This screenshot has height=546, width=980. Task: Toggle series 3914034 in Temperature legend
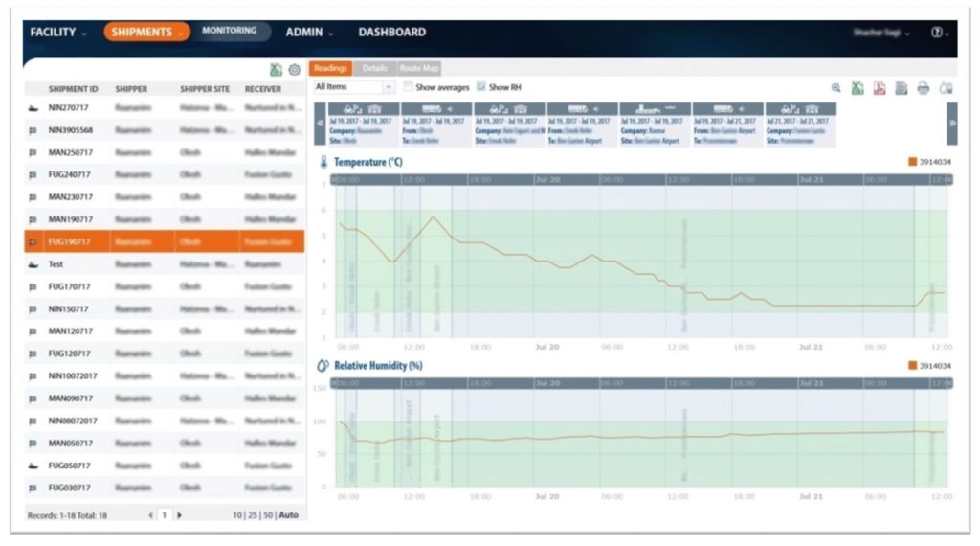pyautogui.click(x=912, y=162)
